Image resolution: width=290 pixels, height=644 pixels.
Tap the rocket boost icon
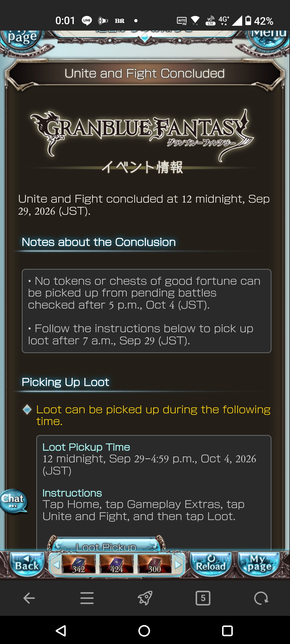145,598
